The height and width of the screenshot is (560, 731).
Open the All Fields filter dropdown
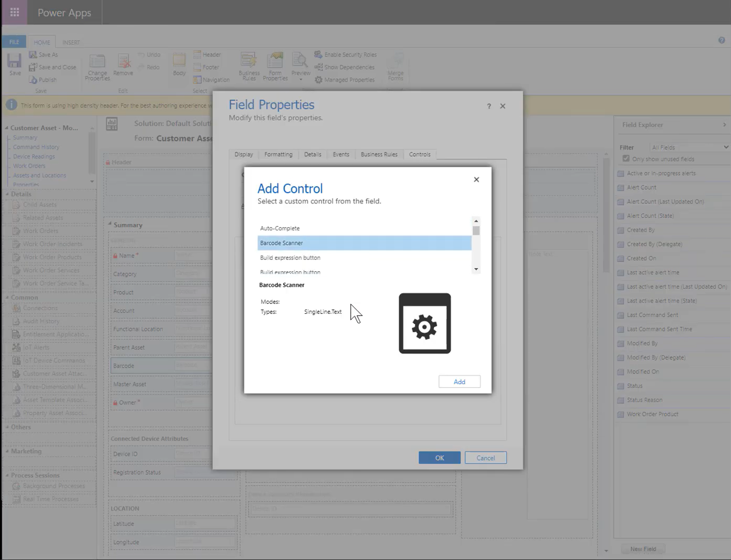[684, 147]
